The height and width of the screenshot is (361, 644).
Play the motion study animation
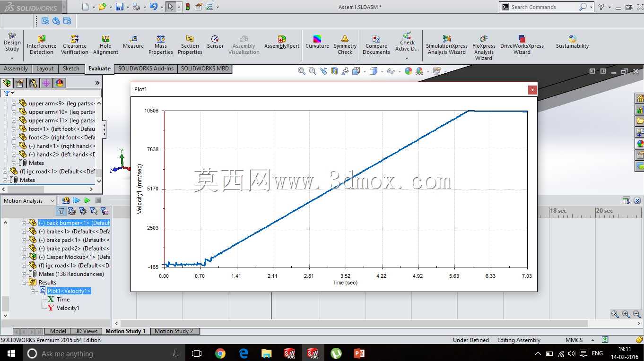coord(87,201)
